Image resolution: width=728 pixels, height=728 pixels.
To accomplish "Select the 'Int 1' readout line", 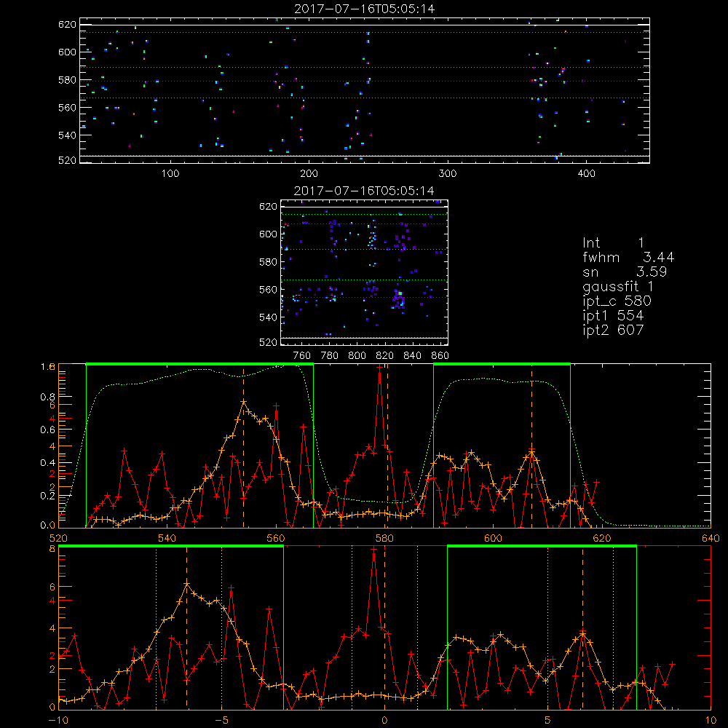I will coord(613,243).
